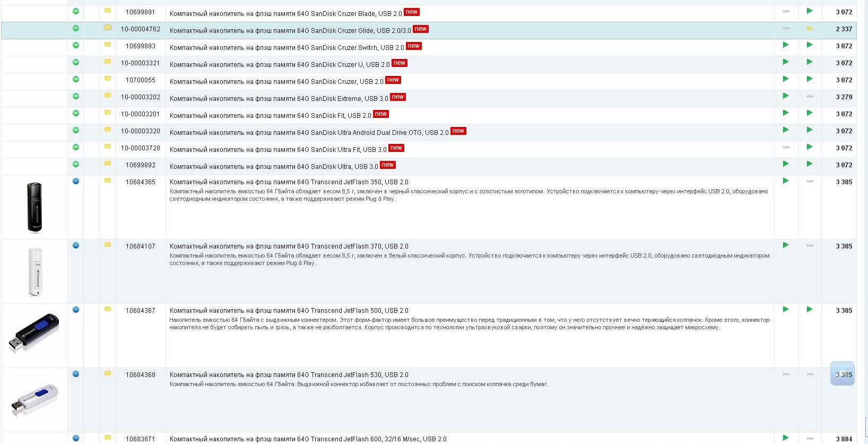The height and width of the screenshot is (444, 868).
Task: Click the JetFlash 530 description text
Action: 359,384
